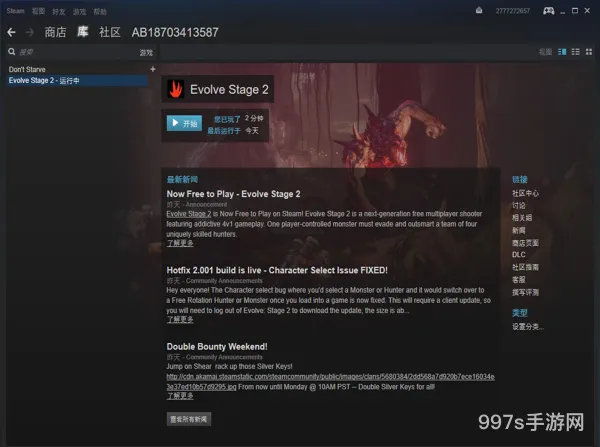Follow the underlined Evolve Stage 2 link

pyautogui.click(x=189, y=214)
